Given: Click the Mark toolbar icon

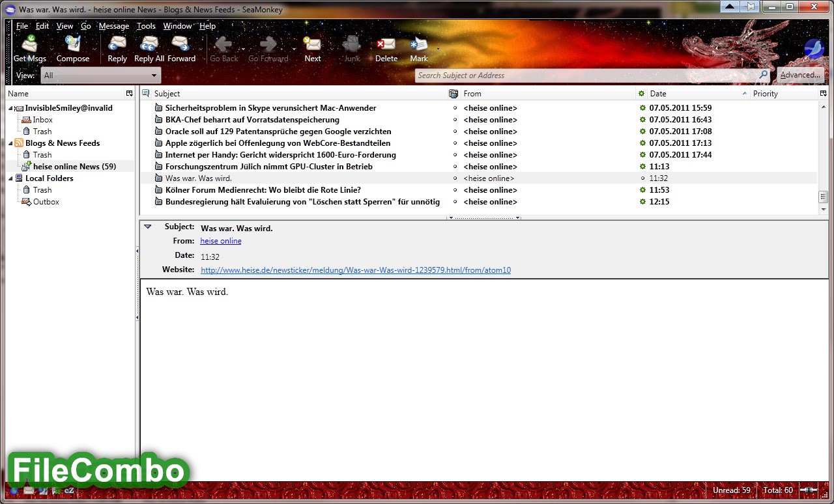Looking at the screenshot, I should 418,44.
